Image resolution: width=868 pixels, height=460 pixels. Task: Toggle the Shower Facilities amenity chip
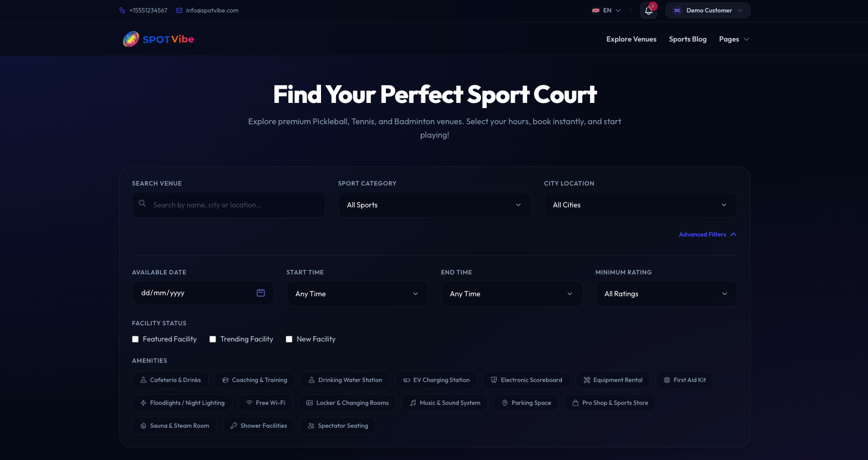[x=259, y=426]
